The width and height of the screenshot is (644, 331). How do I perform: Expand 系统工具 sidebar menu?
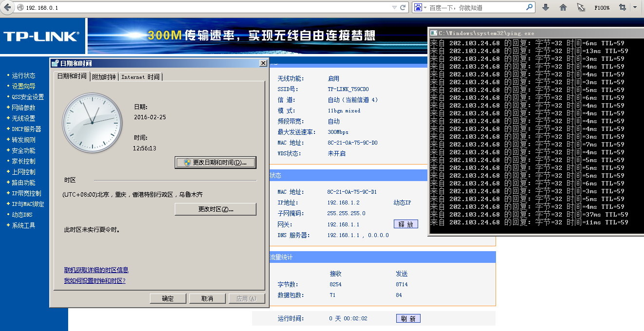pos(23,225)
